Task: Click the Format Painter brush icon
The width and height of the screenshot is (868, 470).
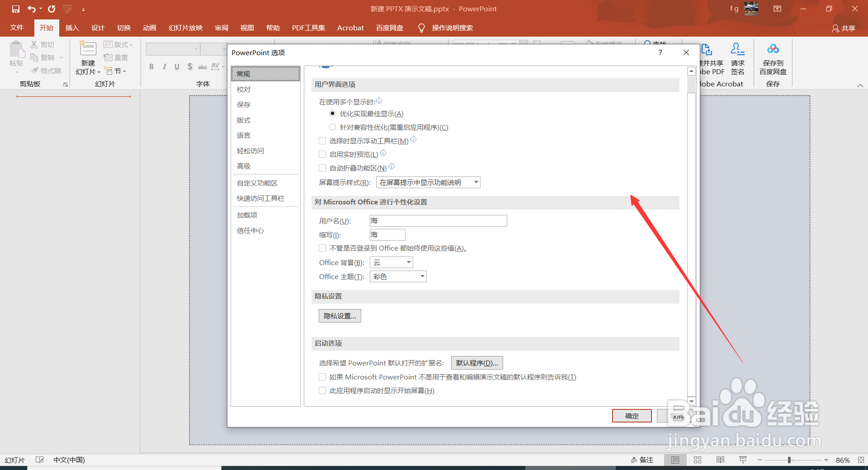Action: 34,71
